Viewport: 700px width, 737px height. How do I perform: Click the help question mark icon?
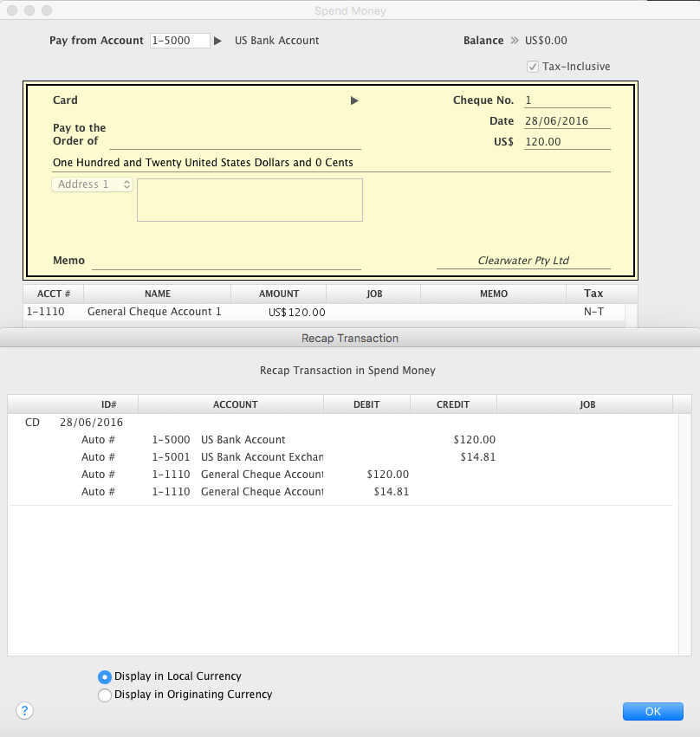coord(24,711)
